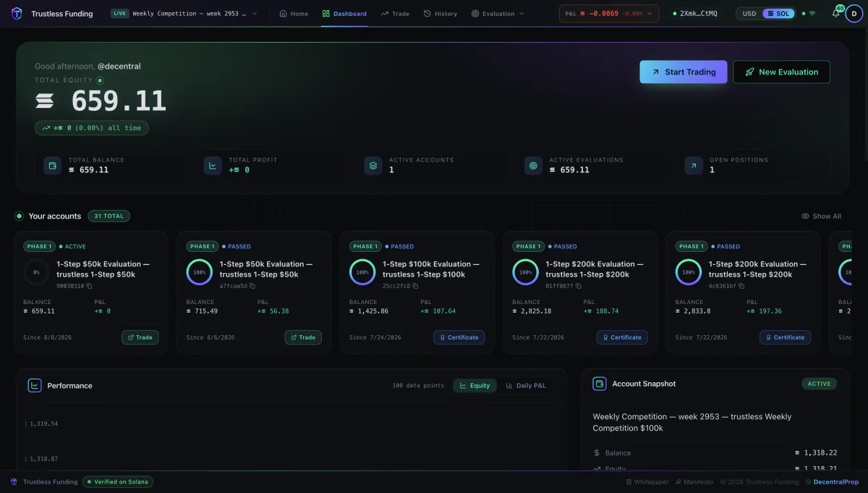This screenshot has height=493, width=868.
Task: Click the 100 data points label
Action: 418,385
